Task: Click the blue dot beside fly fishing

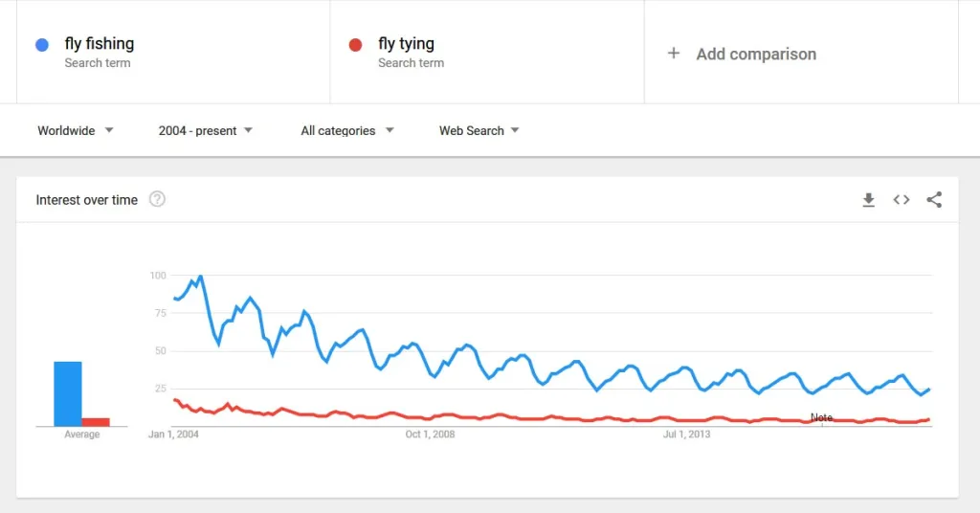Action: point(42,44)
